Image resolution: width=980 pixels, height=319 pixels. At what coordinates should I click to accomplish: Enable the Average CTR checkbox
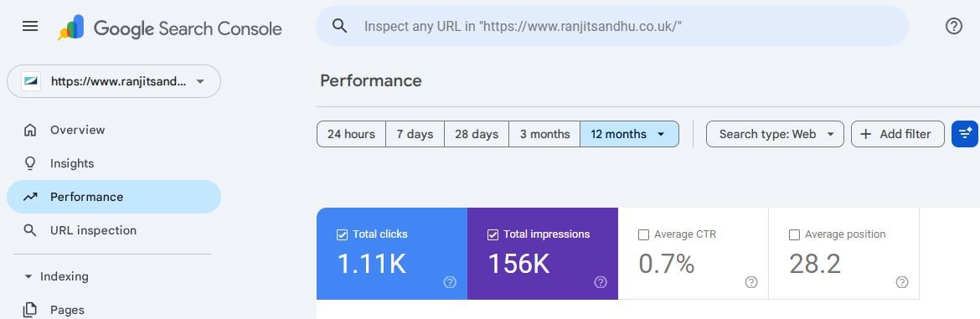coord(644,234)
